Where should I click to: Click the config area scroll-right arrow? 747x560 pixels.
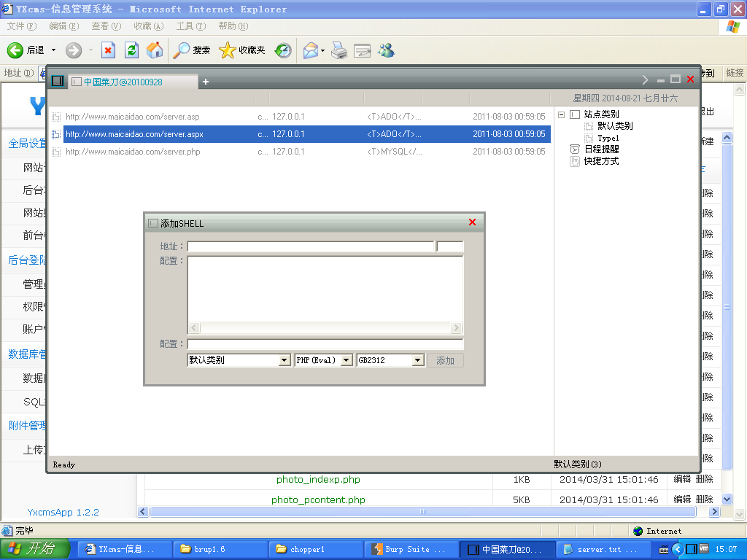456,328
